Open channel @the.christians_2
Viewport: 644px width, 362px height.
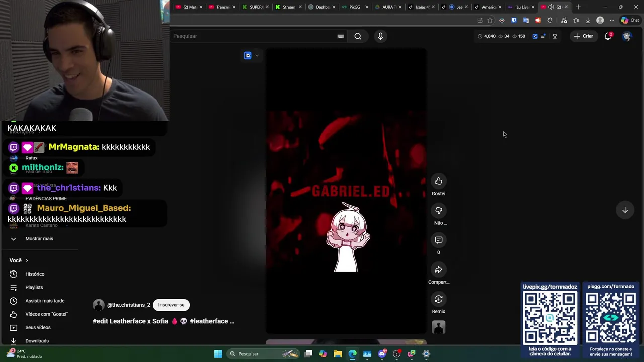click(128, 305)
